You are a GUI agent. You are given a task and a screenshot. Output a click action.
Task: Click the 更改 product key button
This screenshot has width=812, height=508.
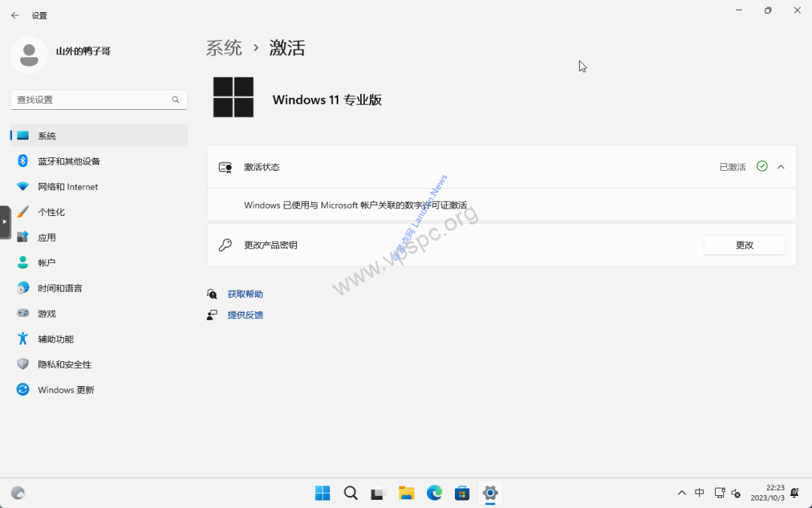click(x=744, y=245)
